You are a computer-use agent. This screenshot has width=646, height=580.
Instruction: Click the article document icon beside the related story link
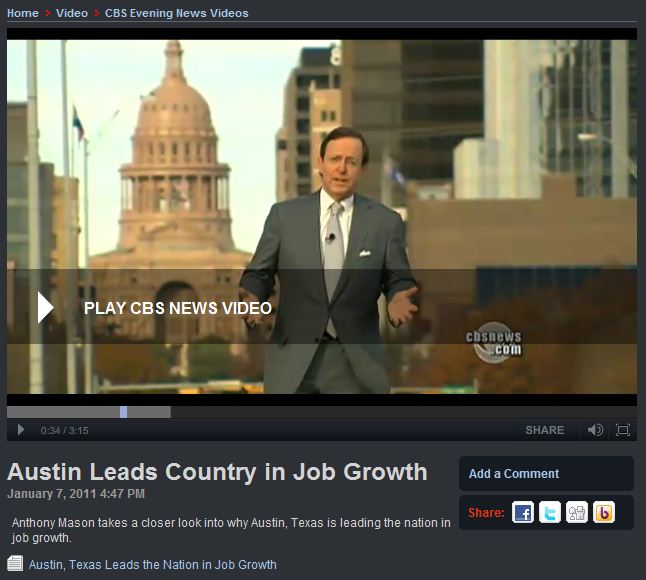click(x=15, y=564)
